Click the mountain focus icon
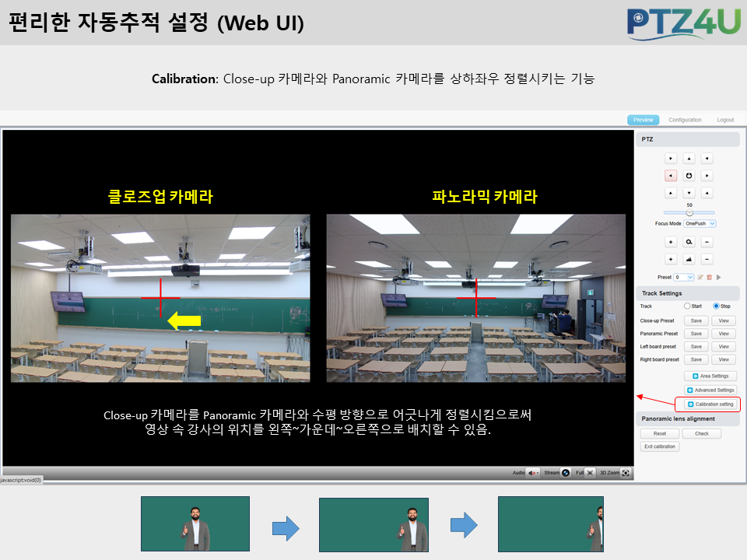This screenshot has width=747, height=560. click(x=689, y=259)
